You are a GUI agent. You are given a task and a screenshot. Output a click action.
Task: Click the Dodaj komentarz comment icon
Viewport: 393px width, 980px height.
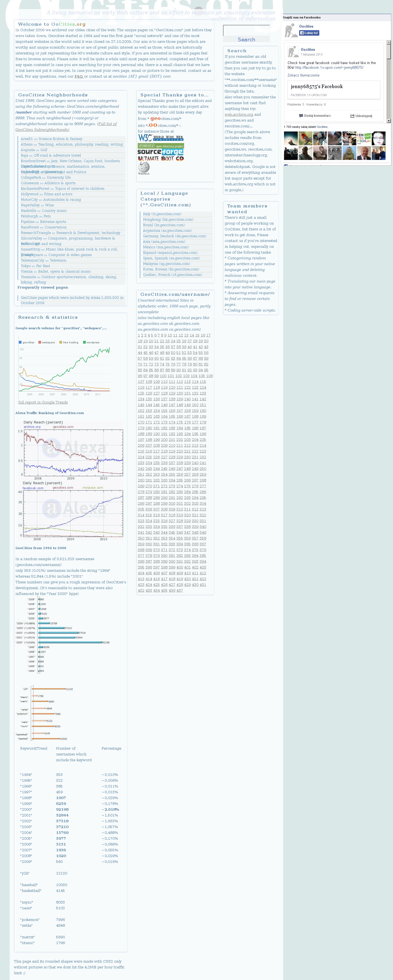click(x=301, y=116)
